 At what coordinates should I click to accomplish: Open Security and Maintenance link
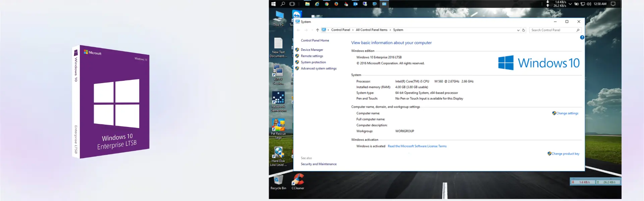point(319,164)
